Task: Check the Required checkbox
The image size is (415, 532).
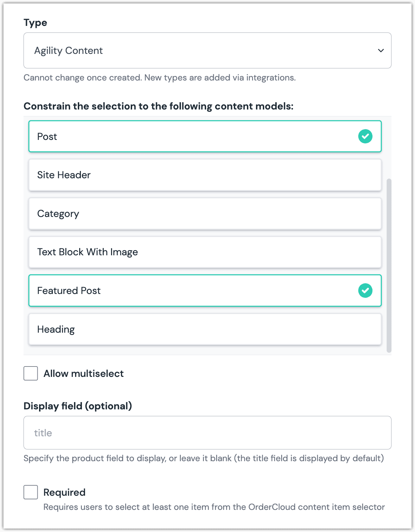Action: 31,492
